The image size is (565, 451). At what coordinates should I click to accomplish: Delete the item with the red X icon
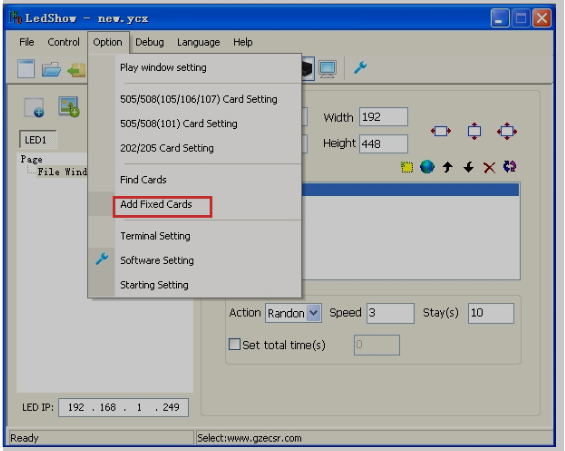click(489, 168)
